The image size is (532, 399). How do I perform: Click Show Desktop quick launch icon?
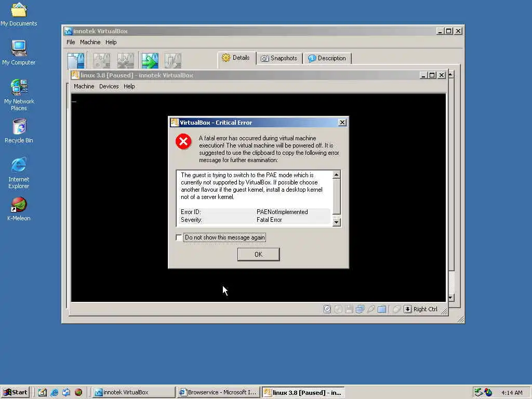43,392
